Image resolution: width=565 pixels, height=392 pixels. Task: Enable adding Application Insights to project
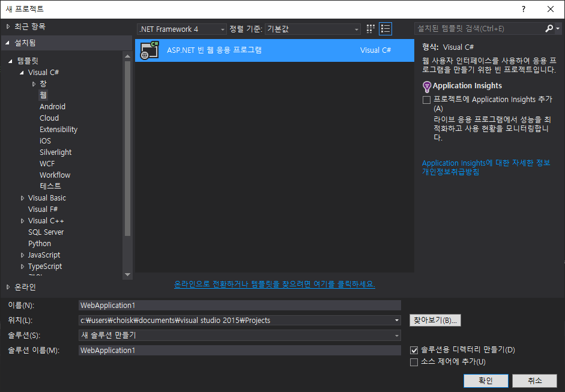427,100
